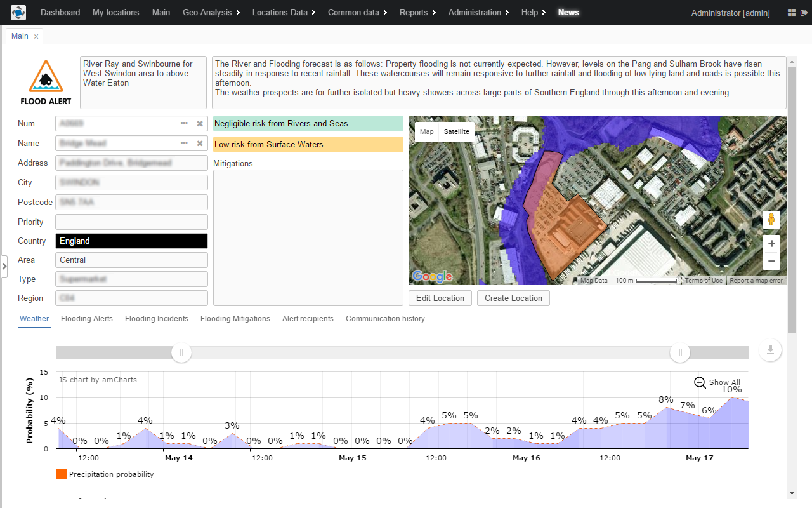Clear the Num field with the X icon

(x=199, y=124)
